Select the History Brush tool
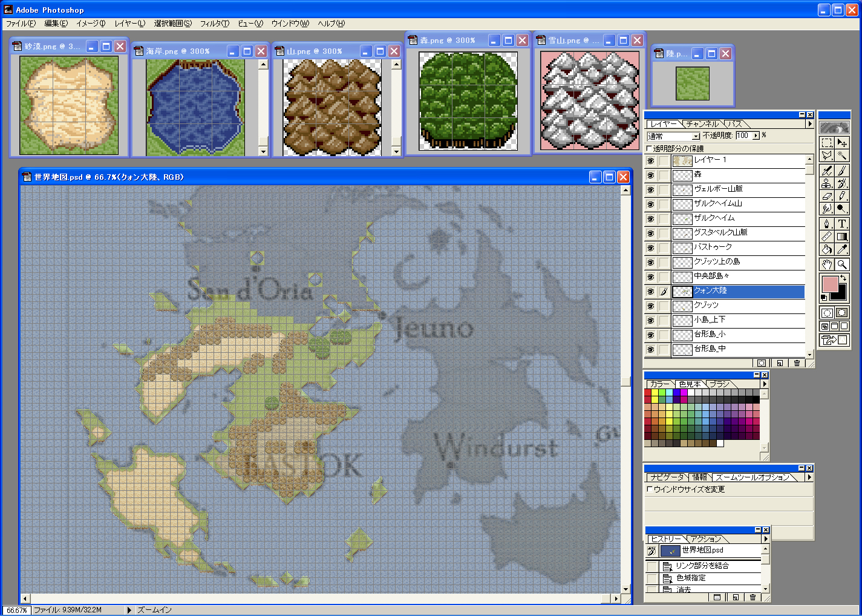The image size is (862, 616). click(842, 183)
